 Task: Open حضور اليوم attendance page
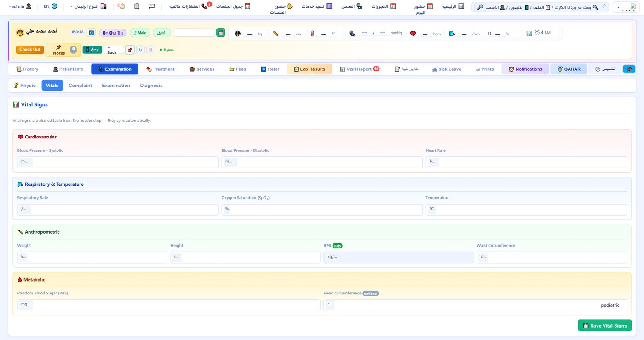point(423,9)
